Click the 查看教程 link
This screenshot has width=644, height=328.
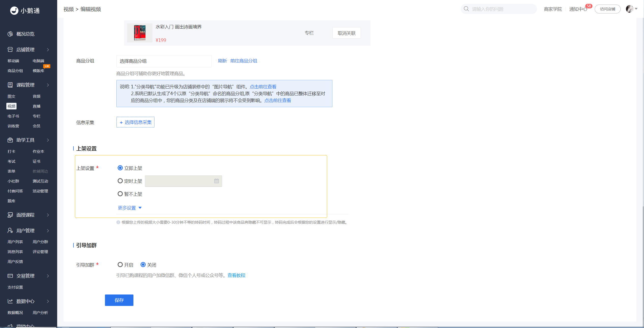click(x=236, y=275)
